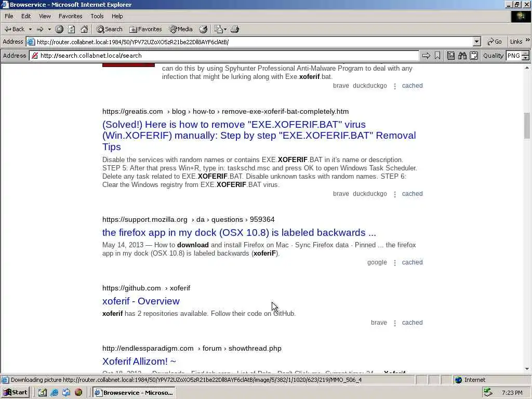Open options dots for github result
Image resolution: width=532 pixels, height=399 pixels.
[x=395, y=323]
